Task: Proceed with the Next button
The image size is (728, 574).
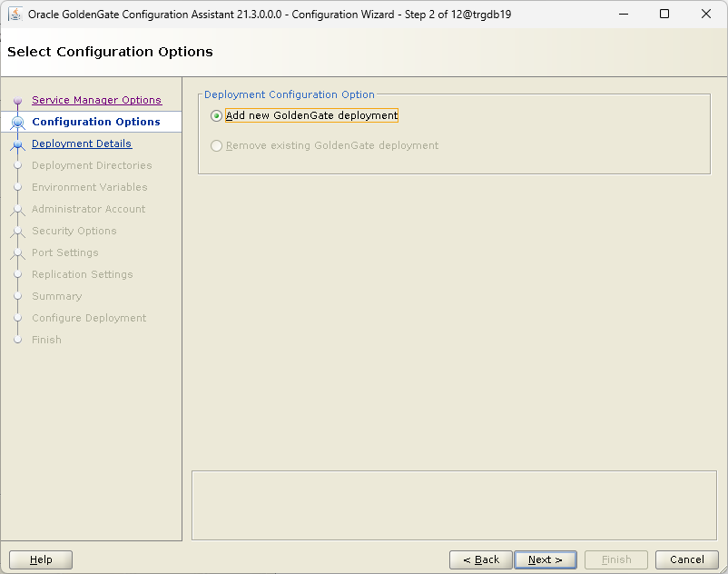Action: [x=546, y=559]
